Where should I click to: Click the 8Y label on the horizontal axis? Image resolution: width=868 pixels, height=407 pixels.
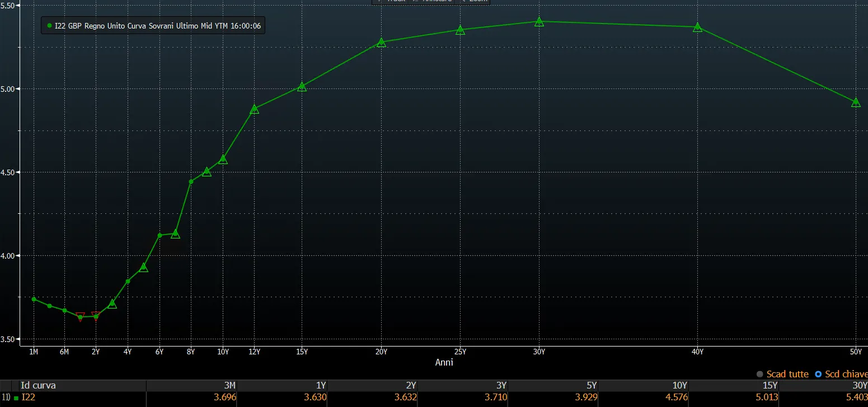tap(191, 352)
